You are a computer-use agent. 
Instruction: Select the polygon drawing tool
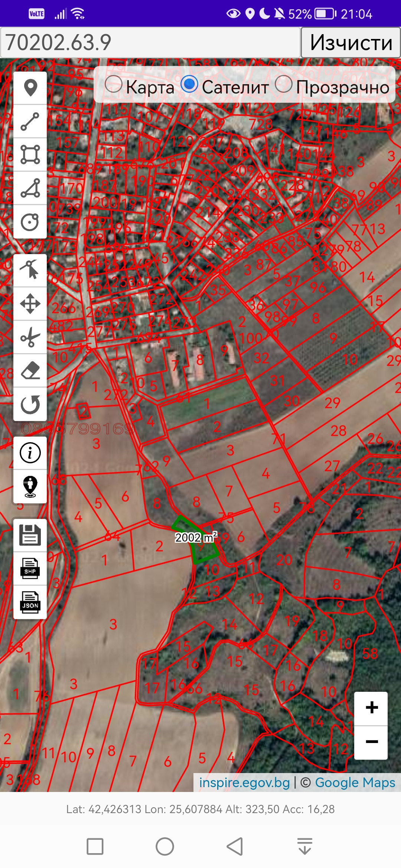(30, 188)
